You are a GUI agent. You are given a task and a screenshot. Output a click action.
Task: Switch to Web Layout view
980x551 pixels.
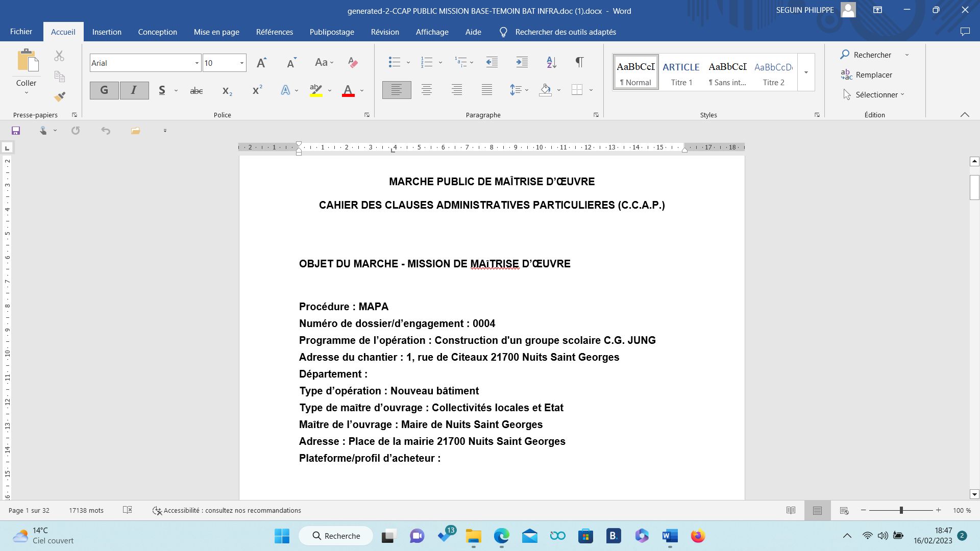click(844, 510)
